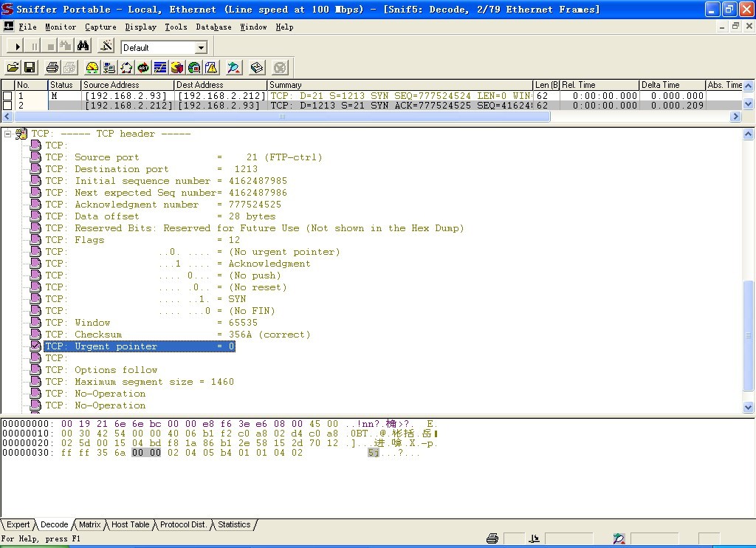The height and width of the screenshot is (548, 756).
Task: Click the status bar magnifier icon
Action: (619, 538)
